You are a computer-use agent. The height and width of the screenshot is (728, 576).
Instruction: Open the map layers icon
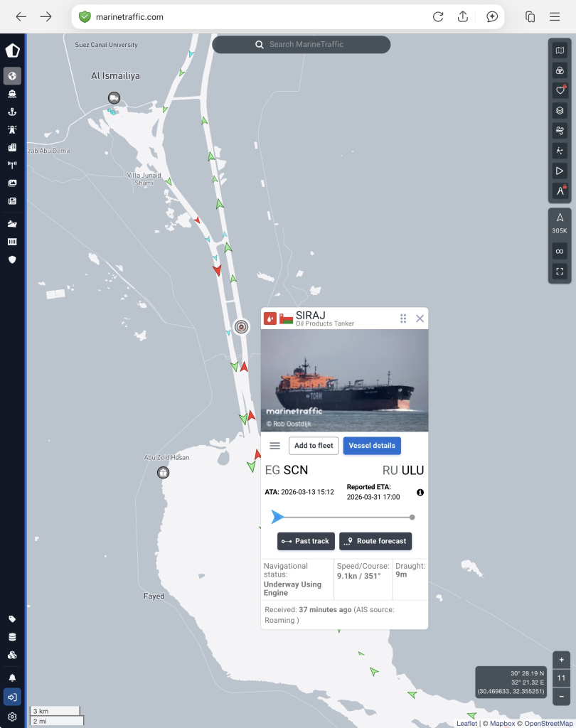560,110
